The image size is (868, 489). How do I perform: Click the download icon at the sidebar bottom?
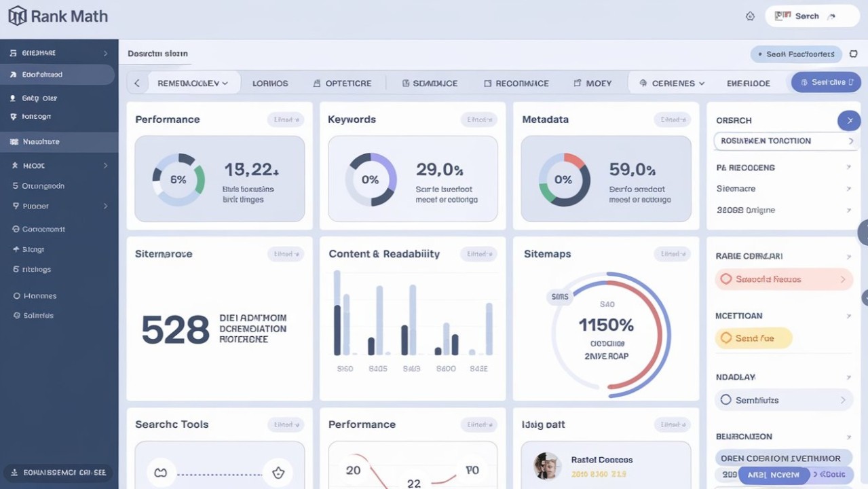click(14, 473)
